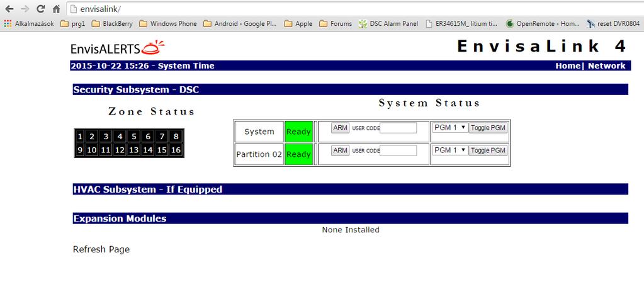Click the Partition 02 label
Screen dimensions: 644x294
(259, 154)
